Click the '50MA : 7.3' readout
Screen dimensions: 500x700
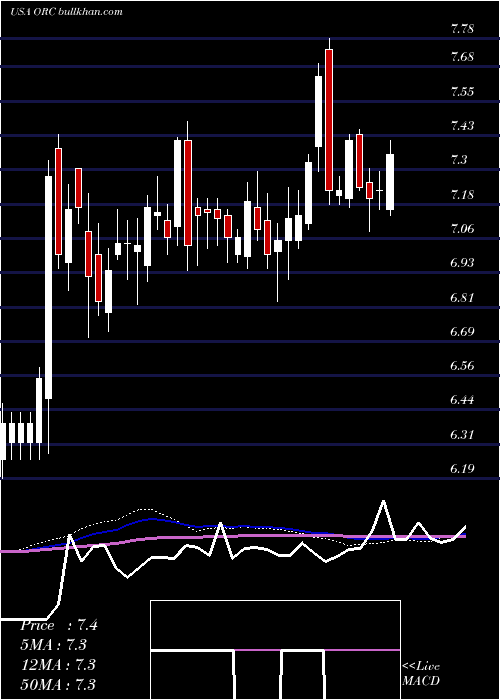point(58,684)
